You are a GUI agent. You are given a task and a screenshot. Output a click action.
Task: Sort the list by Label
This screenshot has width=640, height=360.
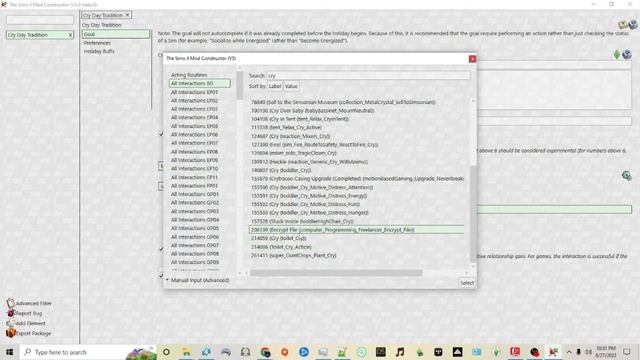tap(275, 87)
